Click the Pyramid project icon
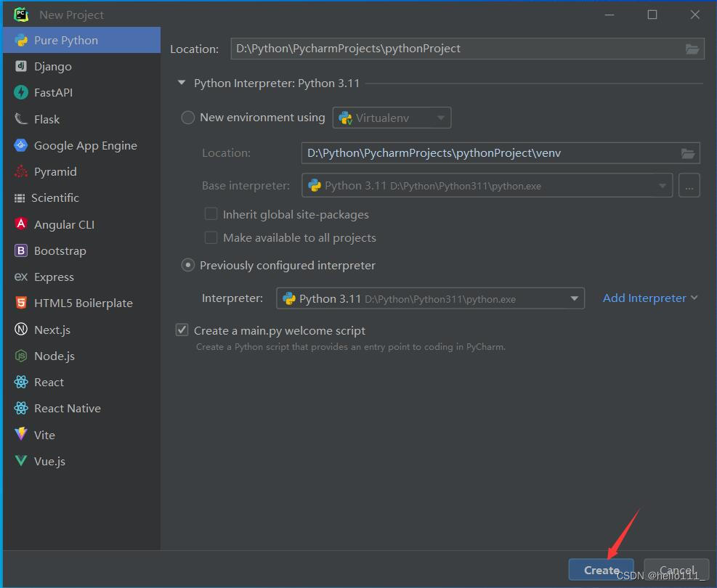The width and height of the screenshot is (717, 588). pos(20,171)
